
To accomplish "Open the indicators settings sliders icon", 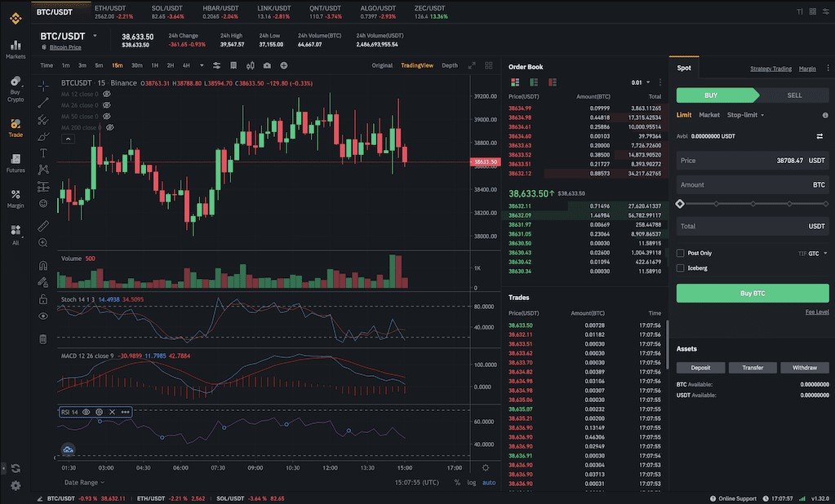I will 217,65.
